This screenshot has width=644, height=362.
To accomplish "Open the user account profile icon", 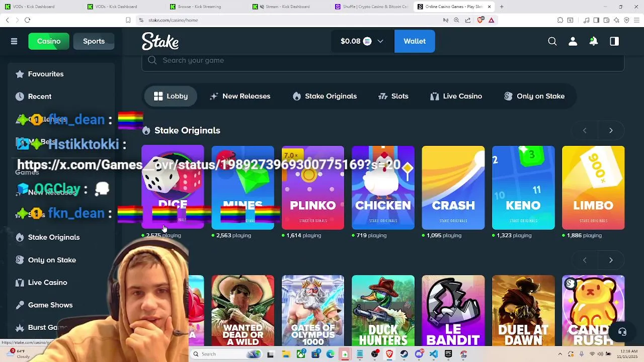I will tap(573, 41).
